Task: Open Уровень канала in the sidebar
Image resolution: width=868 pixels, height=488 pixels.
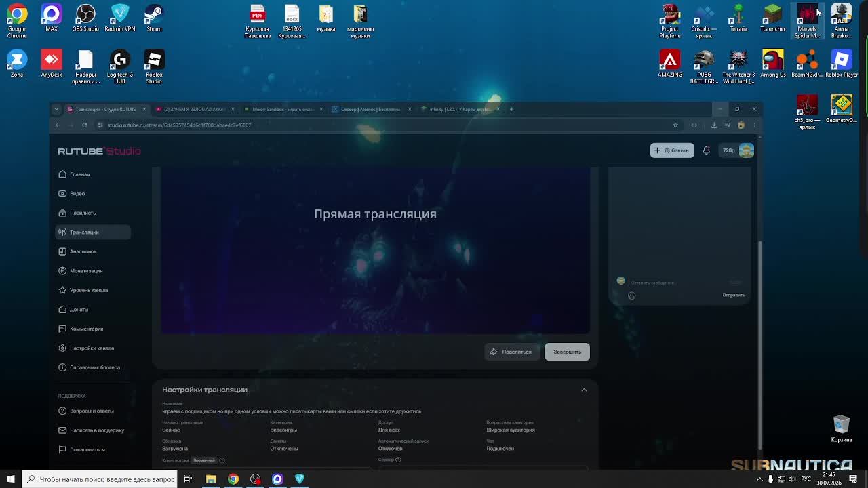Action: pos(93,290)
